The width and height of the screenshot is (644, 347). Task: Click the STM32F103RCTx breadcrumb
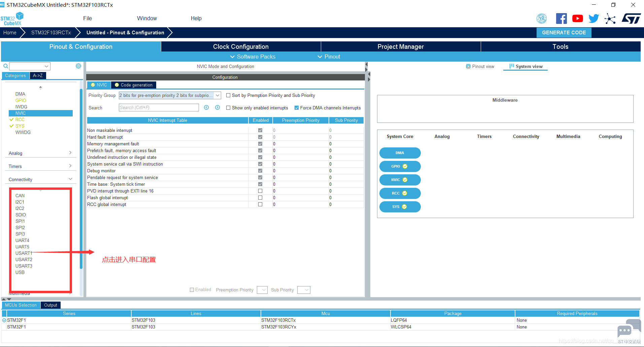(51, 32)
